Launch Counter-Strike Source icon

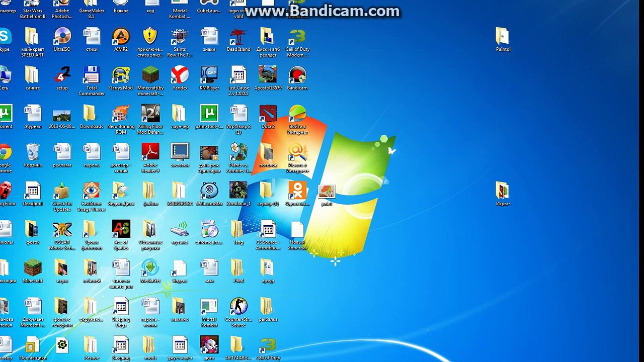click(x=238, y=313)
